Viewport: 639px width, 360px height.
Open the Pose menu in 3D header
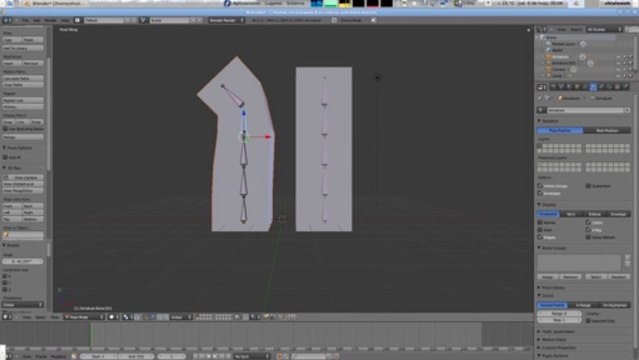pyautogui.click(x=55, y=317)
